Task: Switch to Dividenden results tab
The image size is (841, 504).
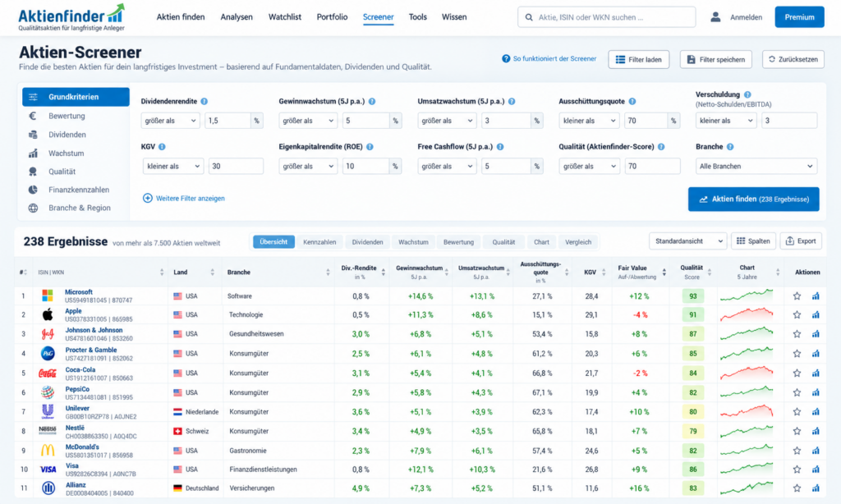Action: 367,242
